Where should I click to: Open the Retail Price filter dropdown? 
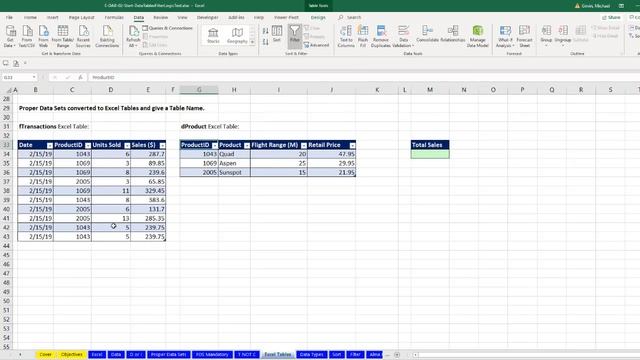352,145
